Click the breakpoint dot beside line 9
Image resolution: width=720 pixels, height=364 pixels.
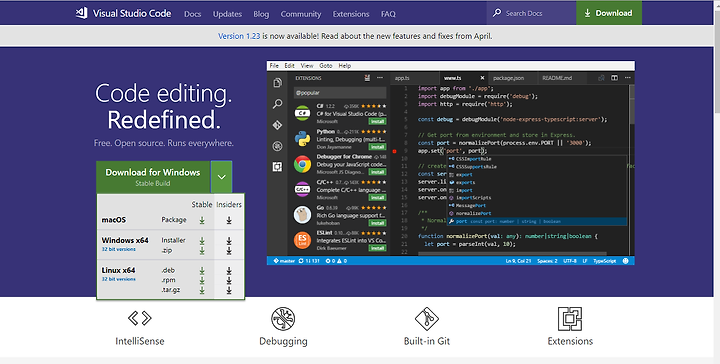point(394,151)
